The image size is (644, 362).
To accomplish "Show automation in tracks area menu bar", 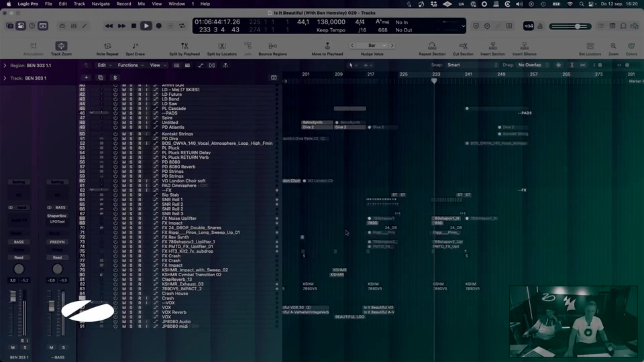I will pyautogui.click(x=201, y=65).
